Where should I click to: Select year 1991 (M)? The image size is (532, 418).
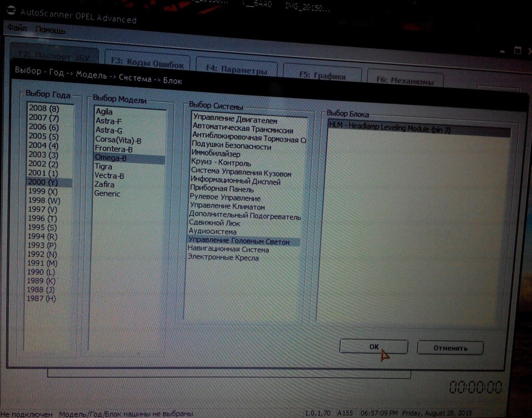tap(43, 263)
